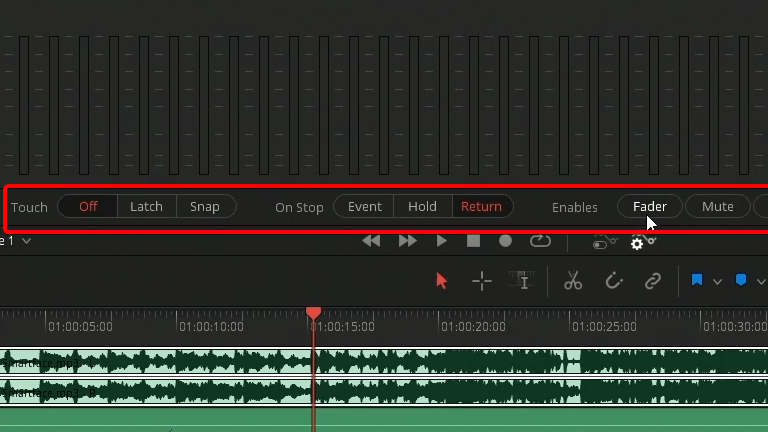Set Touch mode to Latch
Image resolution: width=768 pixels, height=432 pixels.
(146, 206)
